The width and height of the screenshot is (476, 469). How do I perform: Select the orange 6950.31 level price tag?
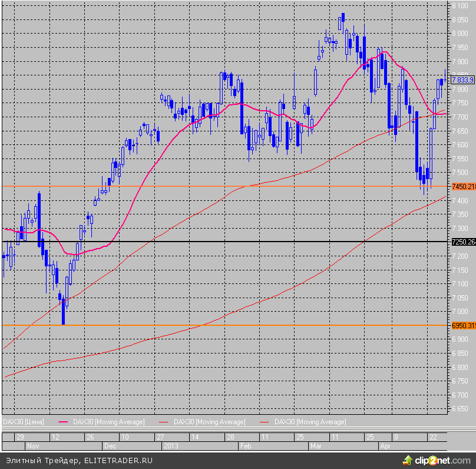pyautogui.click(x=463, y=325)
